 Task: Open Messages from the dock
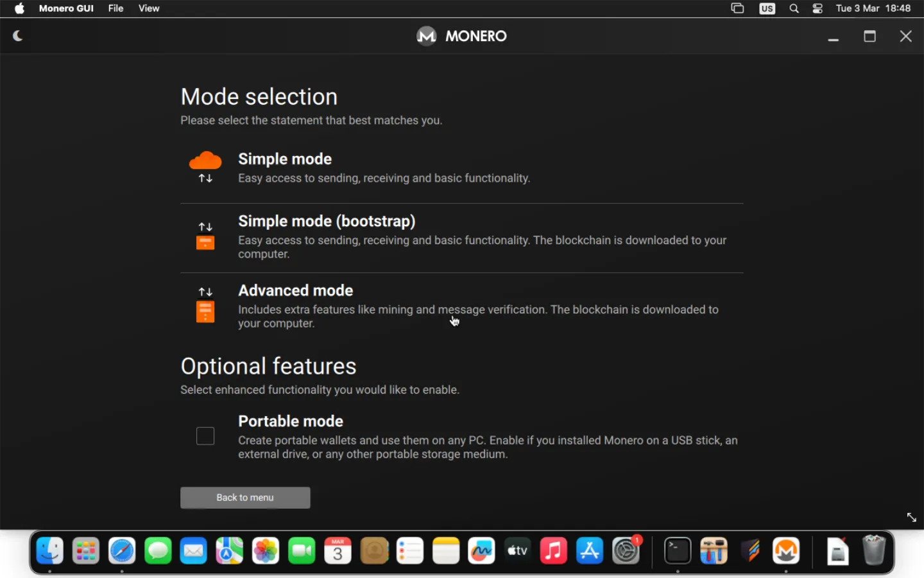tap(158, 551)
